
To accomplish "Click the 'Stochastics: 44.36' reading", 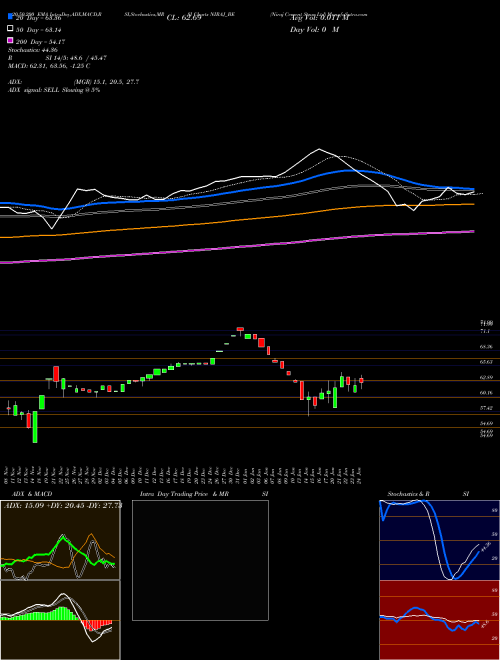I will point(32,50).
